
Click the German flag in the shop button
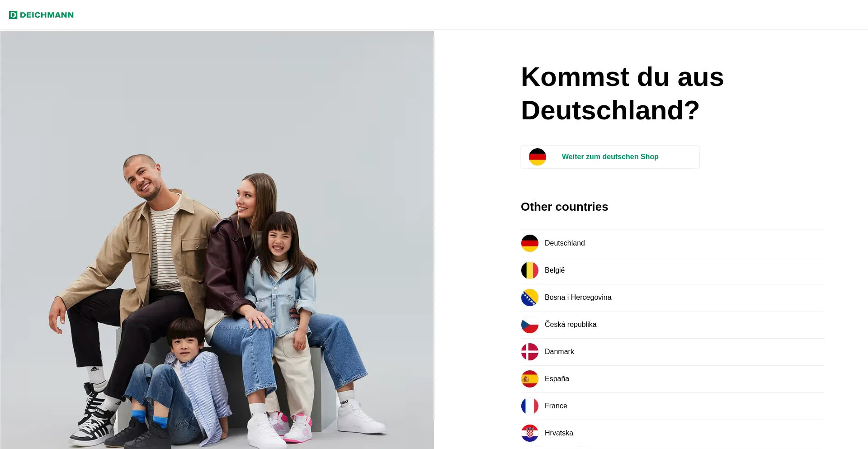538,157
